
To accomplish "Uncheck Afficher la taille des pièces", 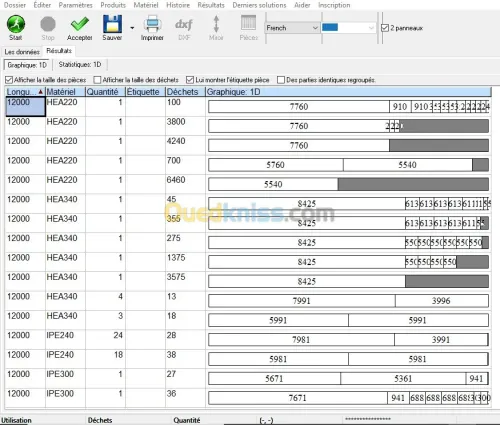I will (x=9, y=80).
